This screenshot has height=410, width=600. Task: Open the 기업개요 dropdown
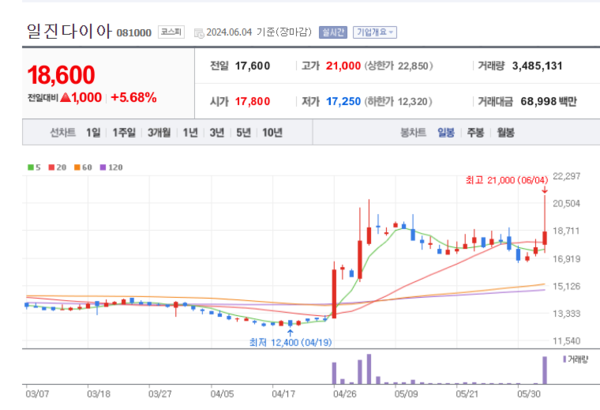375,32
